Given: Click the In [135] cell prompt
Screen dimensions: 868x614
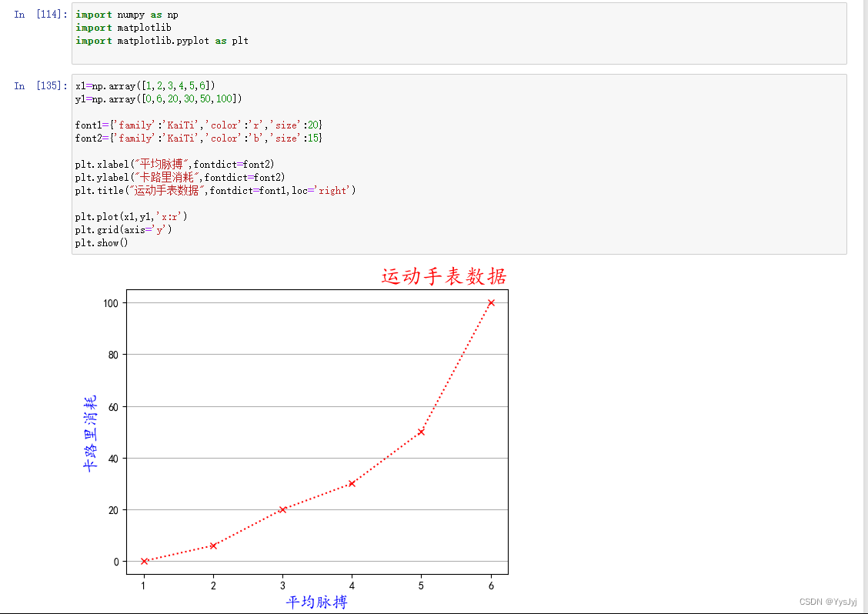Looking at the screenshot, I should 41,86.
